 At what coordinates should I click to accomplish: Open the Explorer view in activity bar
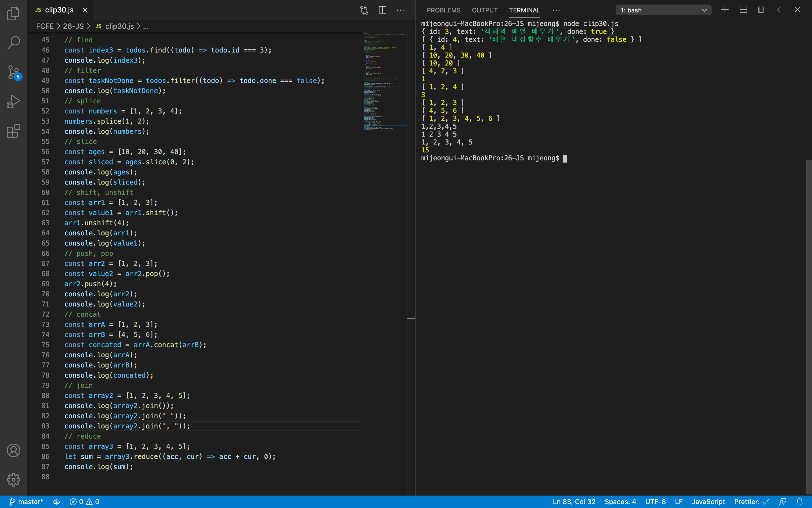pyautogui.click(x=14, y=14)
